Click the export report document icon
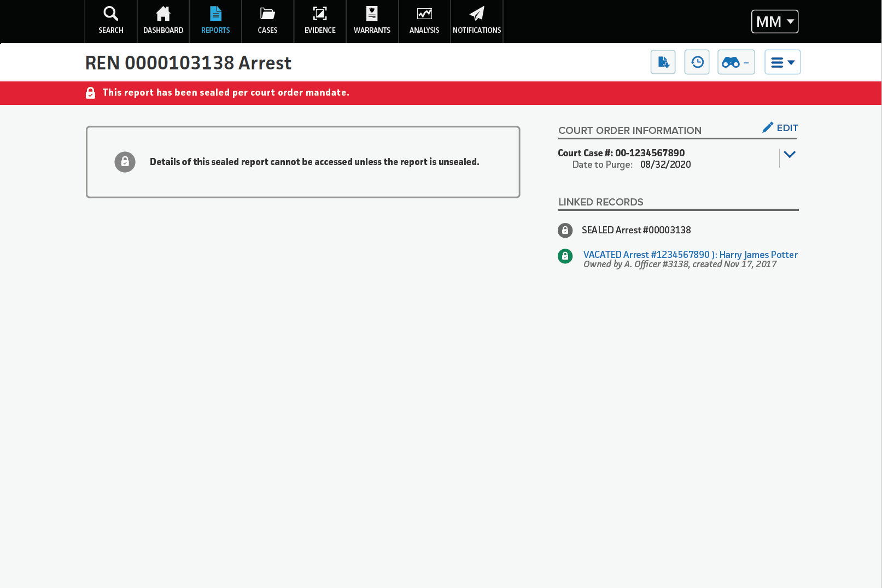 click(x=663, y=62)
